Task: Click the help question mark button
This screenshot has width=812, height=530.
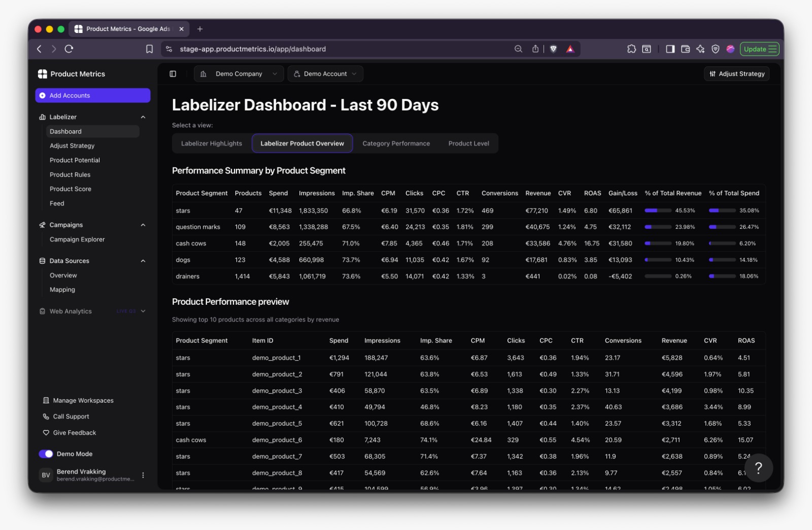Action: [758, 468]
